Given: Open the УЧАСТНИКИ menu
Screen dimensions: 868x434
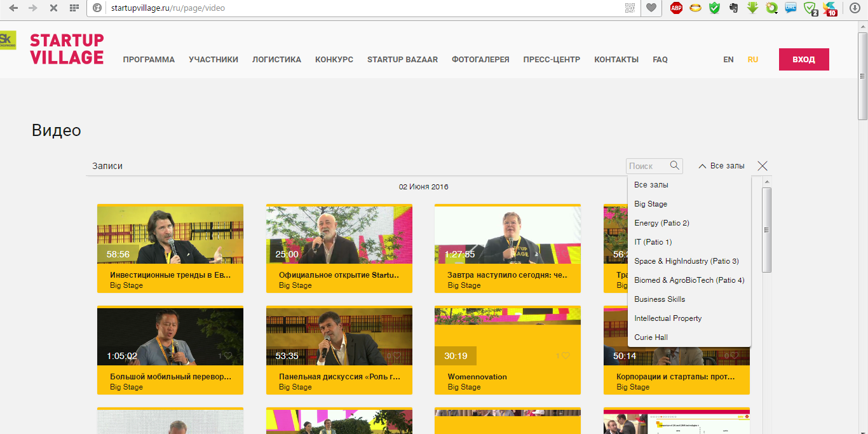Looking at the screenshot, I should click(214, 60).
